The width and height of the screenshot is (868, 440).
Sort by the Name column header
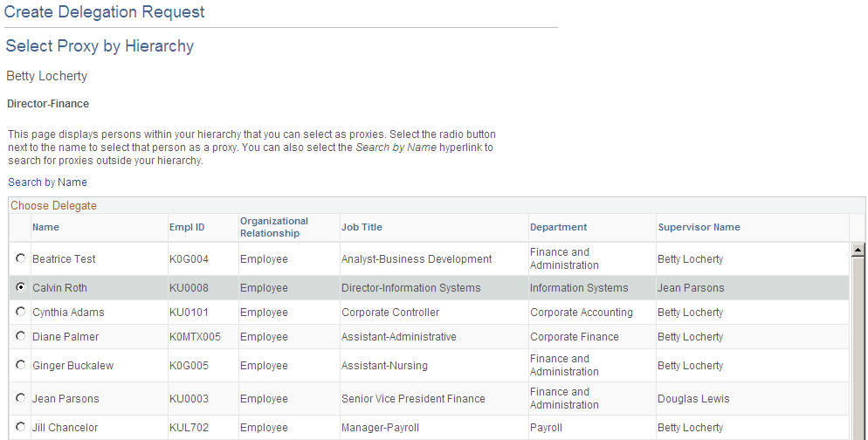45,227
